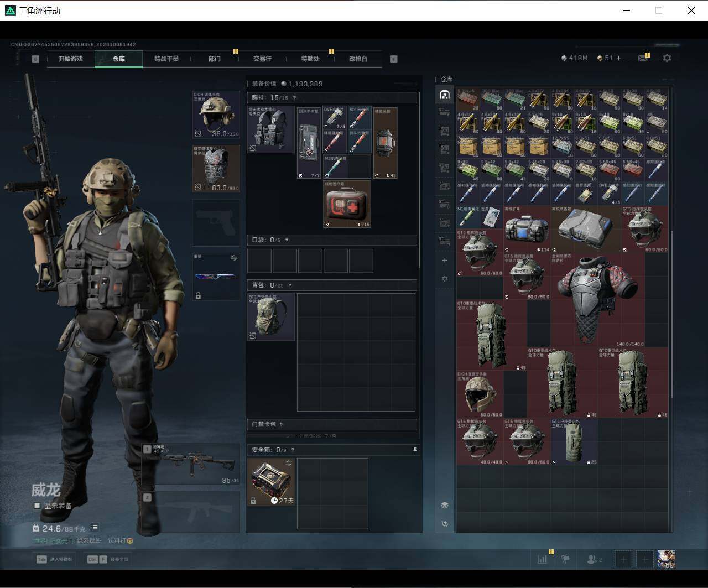Open warehouse sidebar gear settings icon

pyautogui.click(x=444, y=279)
